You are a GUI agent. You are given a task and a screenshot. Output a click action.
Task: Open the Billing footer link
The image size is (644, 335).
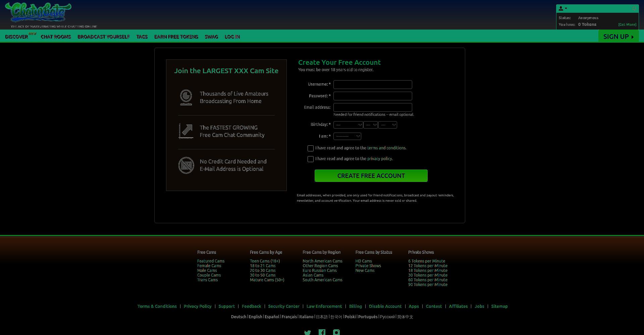pos(355,306)
